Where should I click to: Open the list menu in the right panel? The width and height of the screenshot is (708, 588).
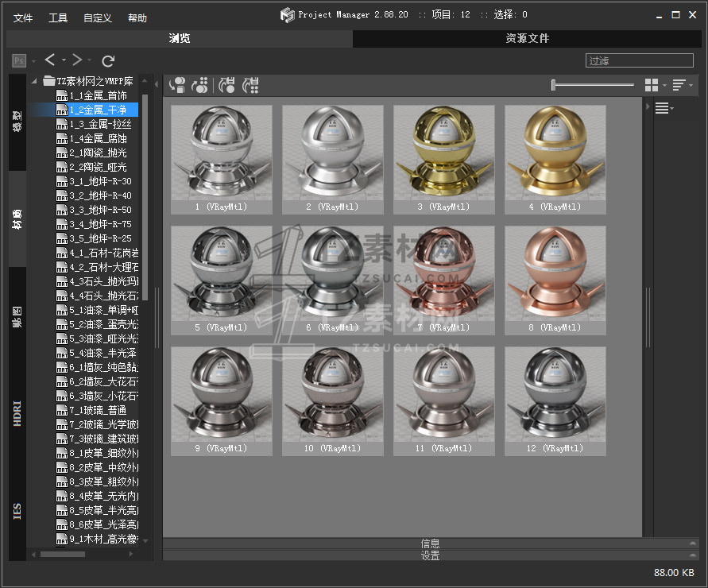tap(664, 109)
